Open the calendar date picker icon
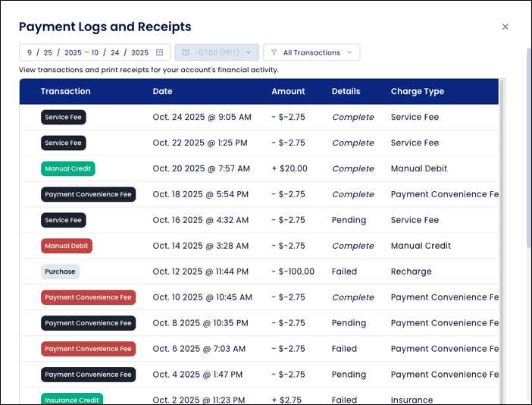532x405 pixels. [159, 52]
